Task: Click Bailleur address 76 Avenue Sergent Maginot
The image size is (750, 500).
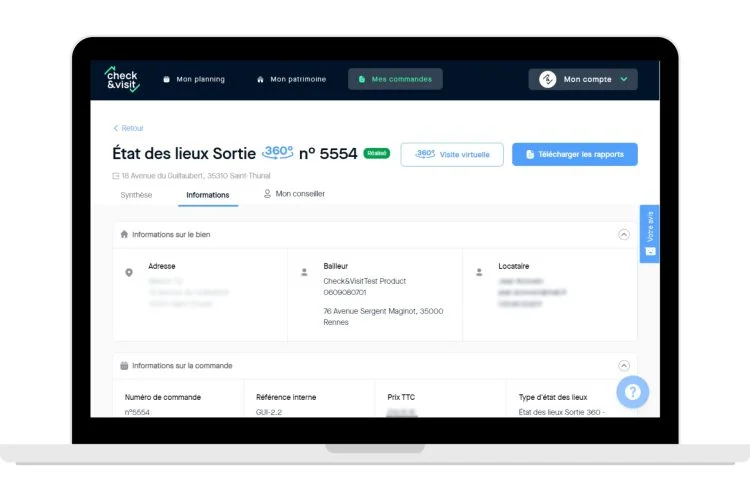Action: pos(383,317)
